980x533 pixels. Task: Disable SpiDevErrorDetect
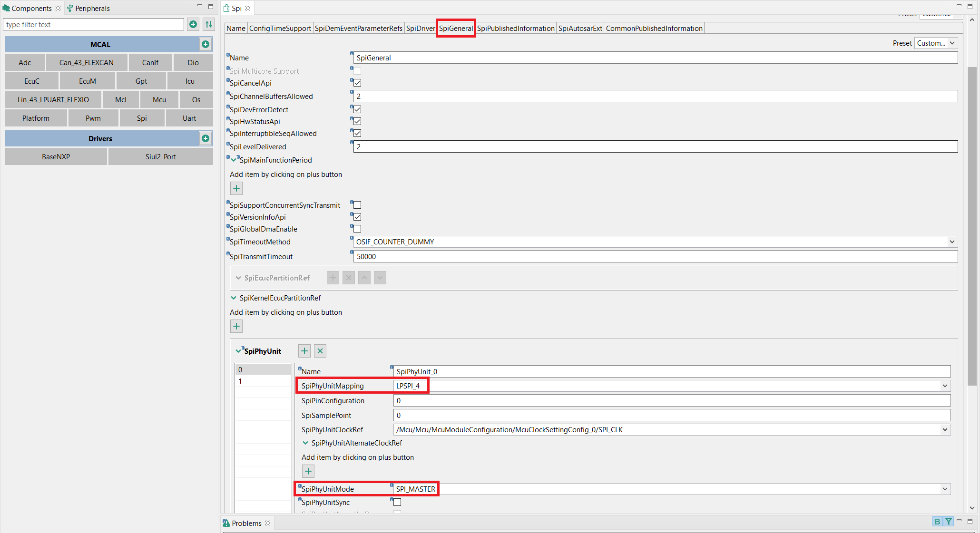[x=357, y=109]
